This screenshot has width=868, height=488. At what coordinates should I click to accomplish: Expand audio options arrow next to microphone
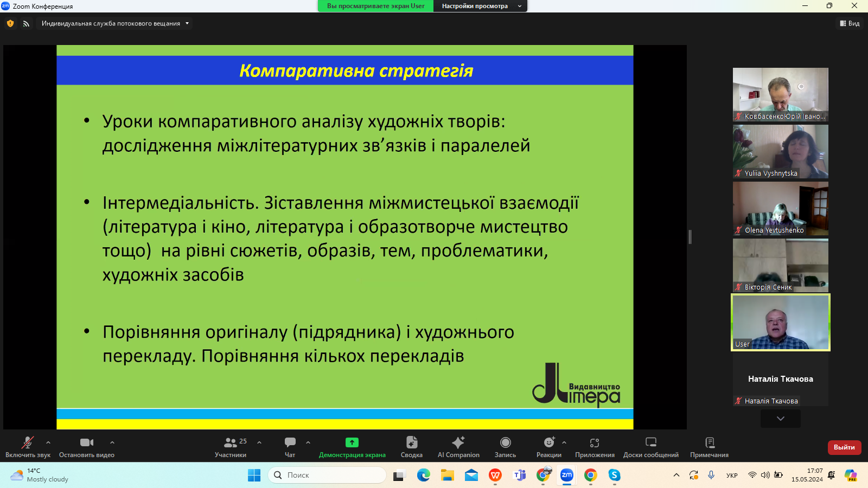point(48,442)
